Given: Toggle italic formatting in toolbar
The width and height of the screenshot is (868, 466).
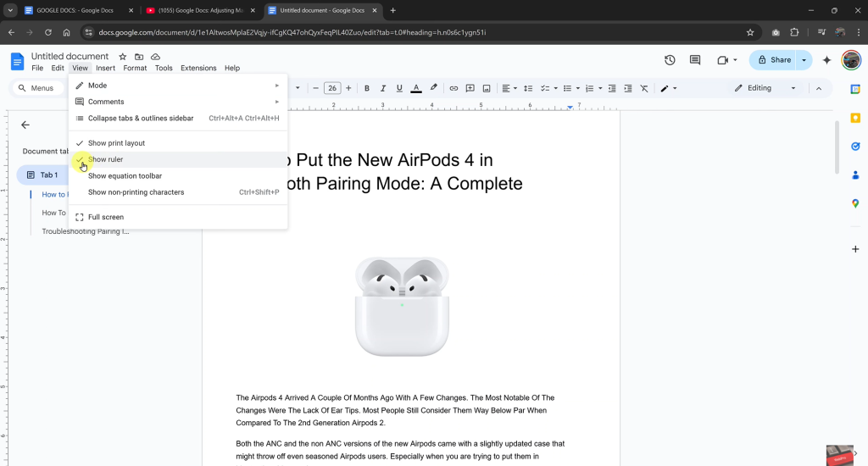Looking at the screenshot, I should pyautogui.click(x=382, y=88).
